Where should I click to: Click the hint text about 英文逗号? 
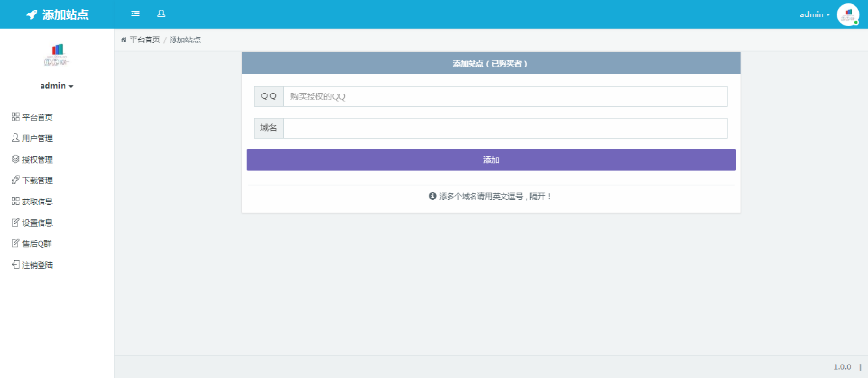coord(496,196)
